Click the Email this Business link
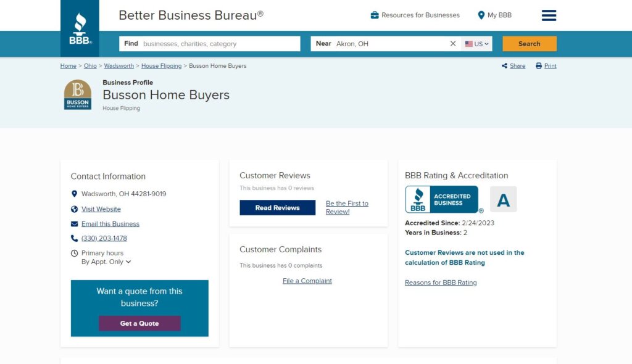 pyautogui.click(x=110, y=224)
